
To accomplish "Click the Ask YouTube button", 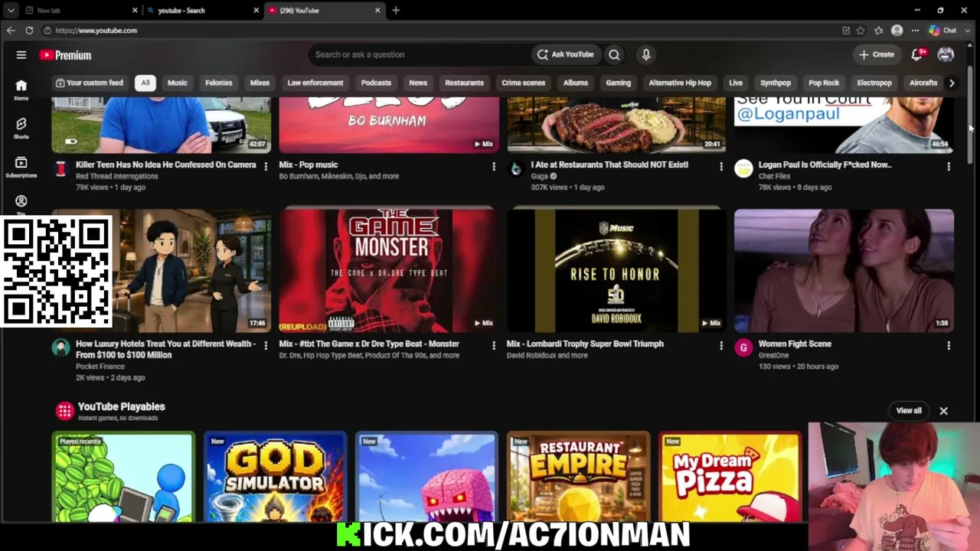I will point(566,54).
